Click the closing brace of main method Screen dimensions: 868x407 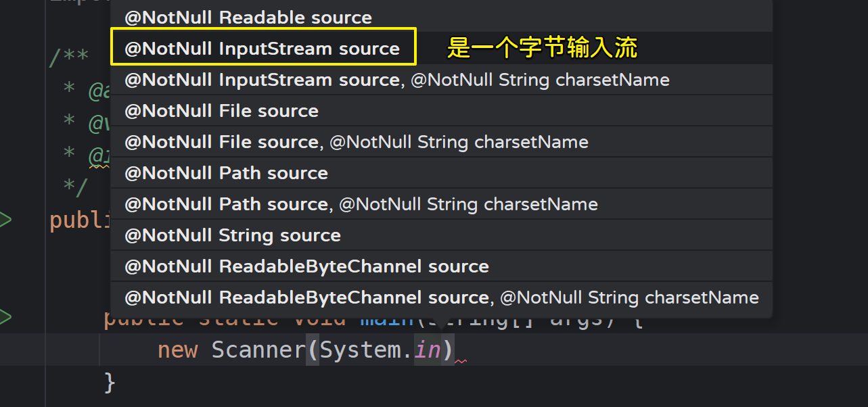pos(110,382)
